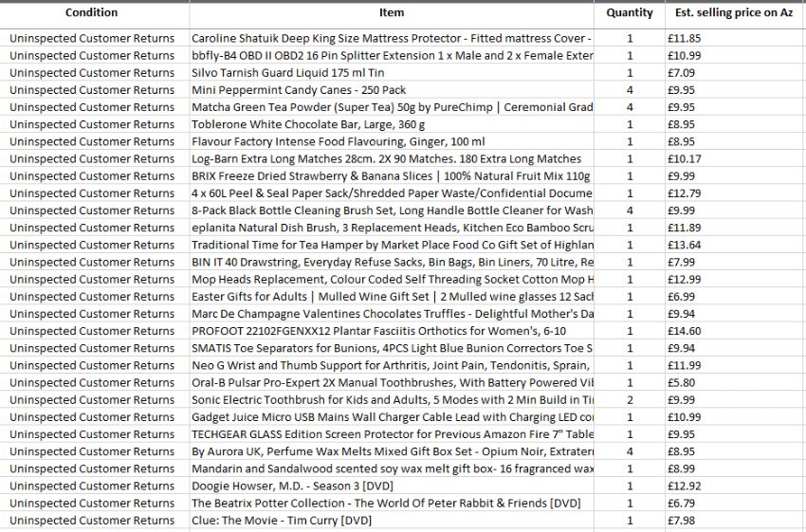Select PROFOOT Plantar Fasciitis Orthotics cell
Screen dimensions: 806x532
click(x=392, y=331)
